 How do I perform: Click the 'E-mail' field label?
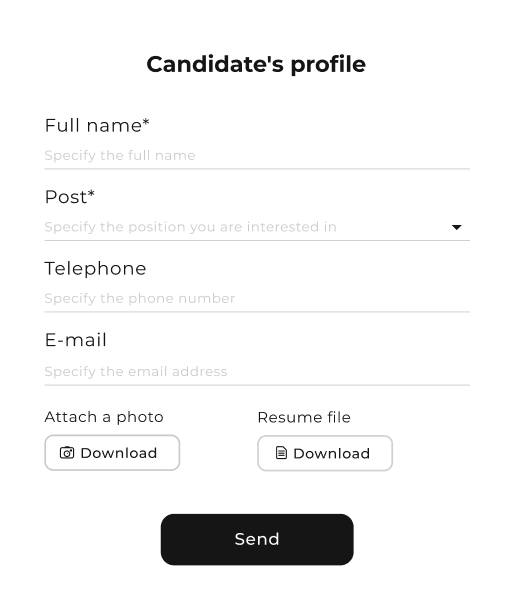click(75, 340)
